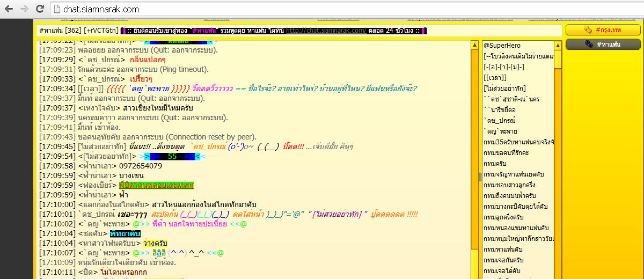Select กทมถึงคนบนฟ้าครับ in the user list
The image size is (644, 279).
click(x=509, y=196)
